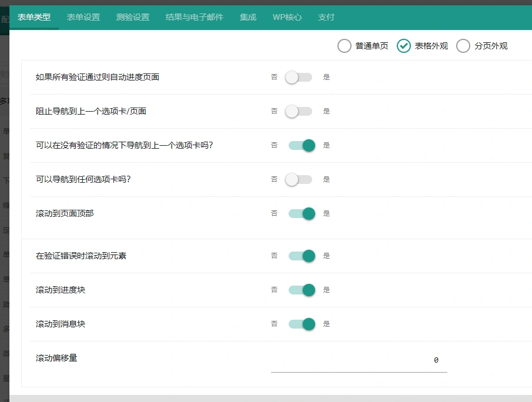Switch to the 支付 tab
This screenshot has width=532, height=402.
[326, 18]
